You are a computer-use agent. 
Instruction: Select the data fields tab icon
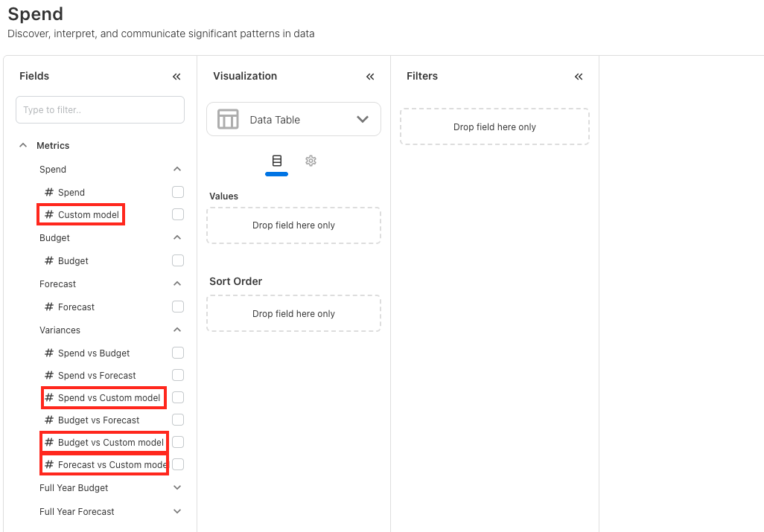click(277, 161)
